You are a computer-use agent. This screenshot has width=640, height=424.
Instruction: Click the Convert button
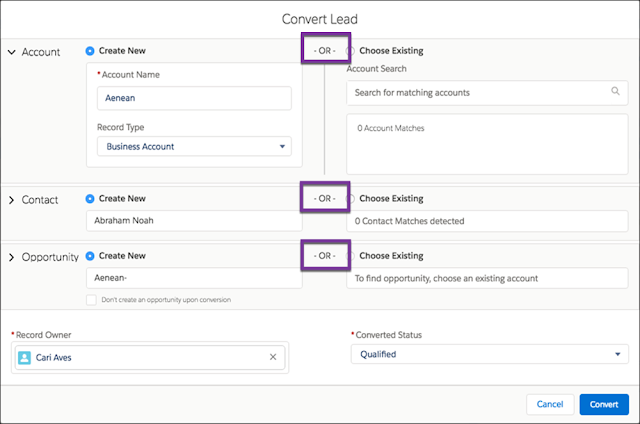[x=604, y=404]
